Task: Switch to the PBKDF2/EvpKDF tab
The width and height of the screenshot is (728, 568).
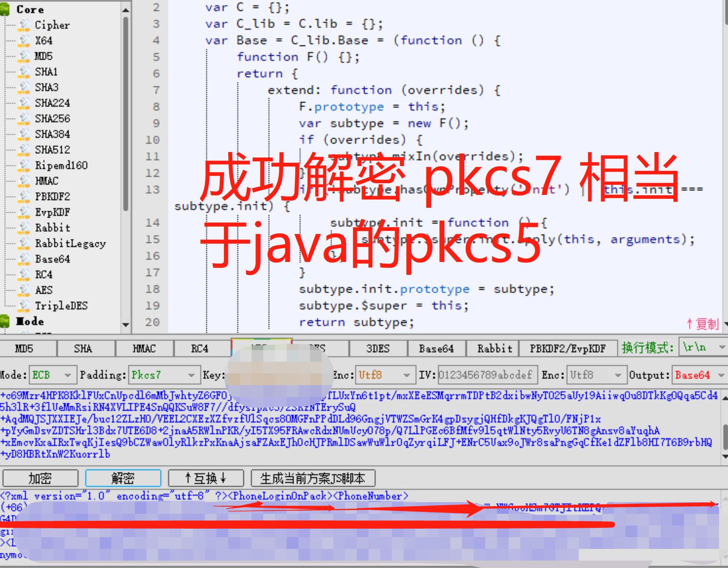Action: [x=568, y=348]
